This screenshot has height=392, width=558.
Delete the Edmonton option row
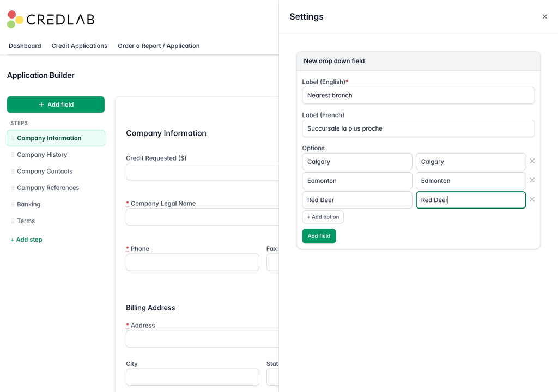pyautogui.click(x=532, y=180)
